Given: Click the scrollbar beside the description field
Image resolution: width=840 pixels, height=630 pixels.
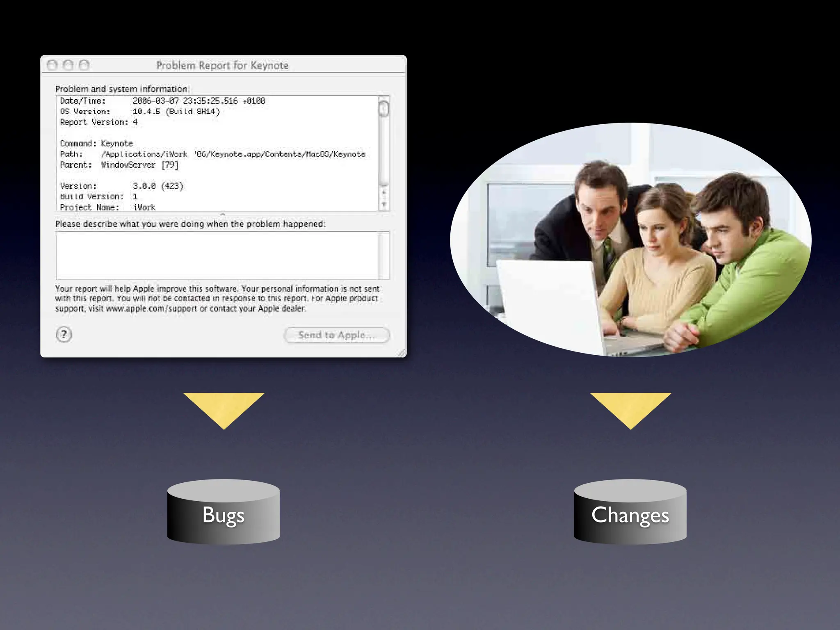Looking at the screenshot, I should 384,255.
